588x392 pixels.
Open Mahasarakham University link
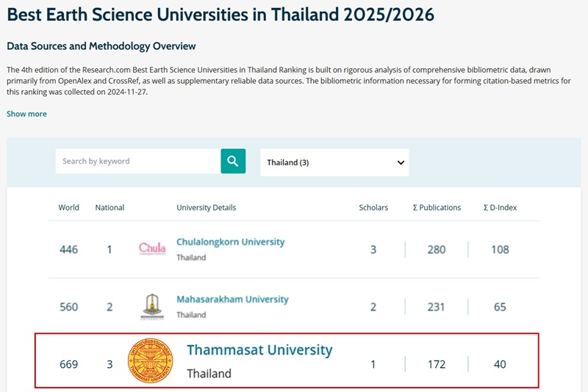pos(232,300)
